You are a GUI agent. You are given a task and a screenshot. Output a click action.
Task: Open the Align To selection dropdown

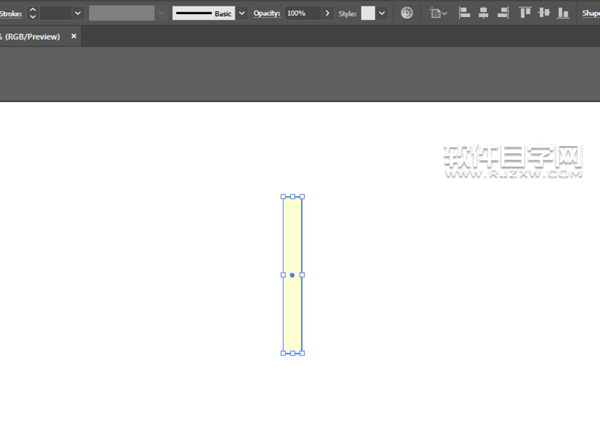click(x=438, y=13)
